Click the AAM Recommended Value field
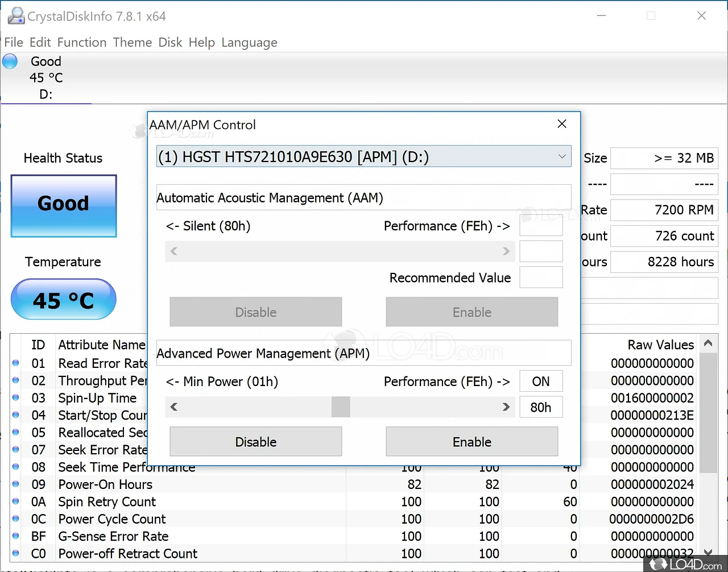Screen dimensions: 728x572 coord(541,277)
